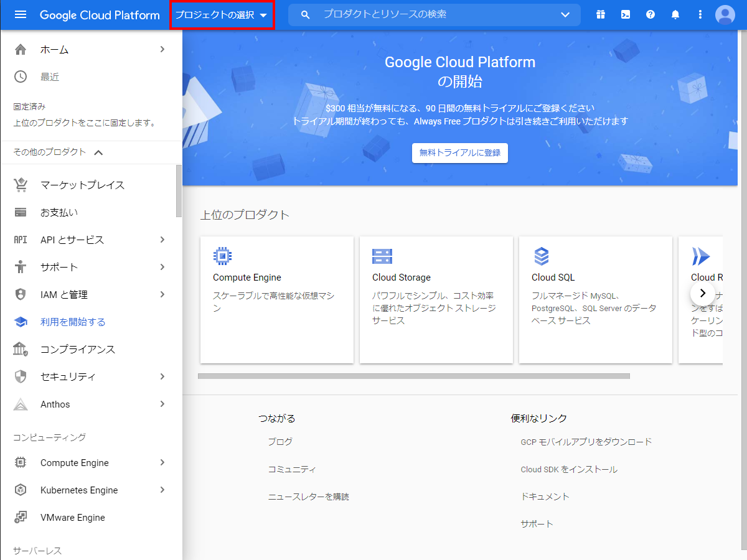Click the sidebar vertical scrollbar
This screenshot has width=747, height=560.
point(179,191)
